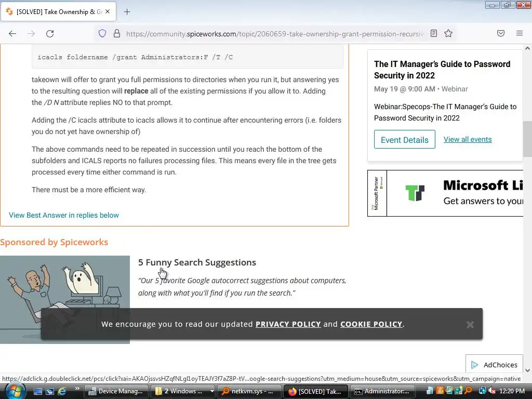
Task: Click Show Desktop quick launch icon
Action: (37, 391)
